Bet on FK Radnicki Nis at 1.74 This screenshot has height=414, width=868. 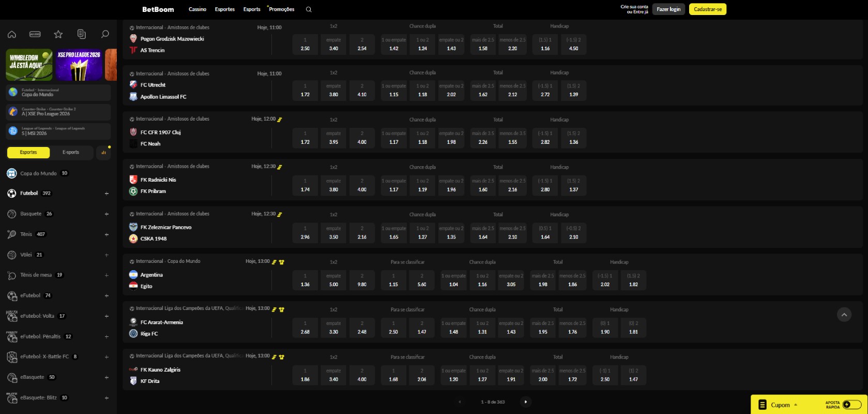pos(305,185)
